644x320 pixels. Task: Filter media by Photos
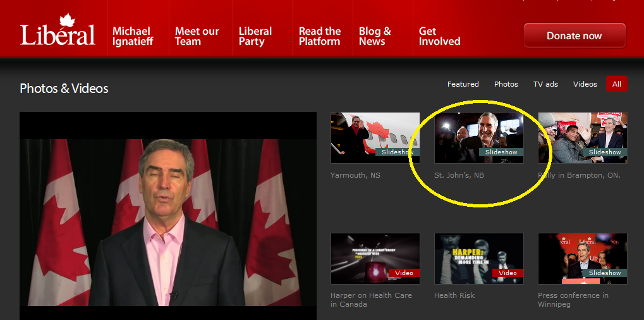click(506, 84)
